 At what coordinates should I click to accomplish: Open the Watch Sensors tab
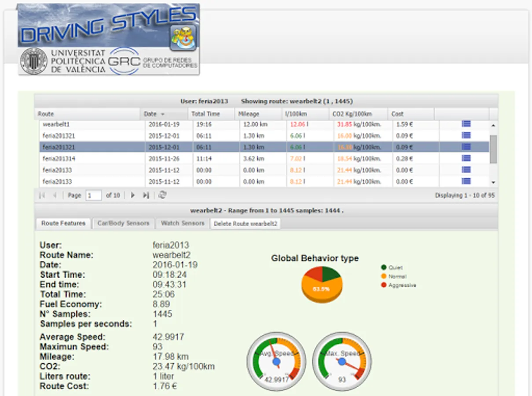pos(182,223)
